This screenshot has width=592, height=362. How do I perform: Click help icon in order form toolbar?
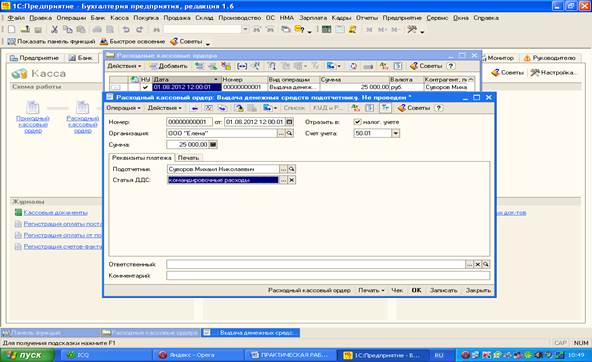tap(438, 108)
